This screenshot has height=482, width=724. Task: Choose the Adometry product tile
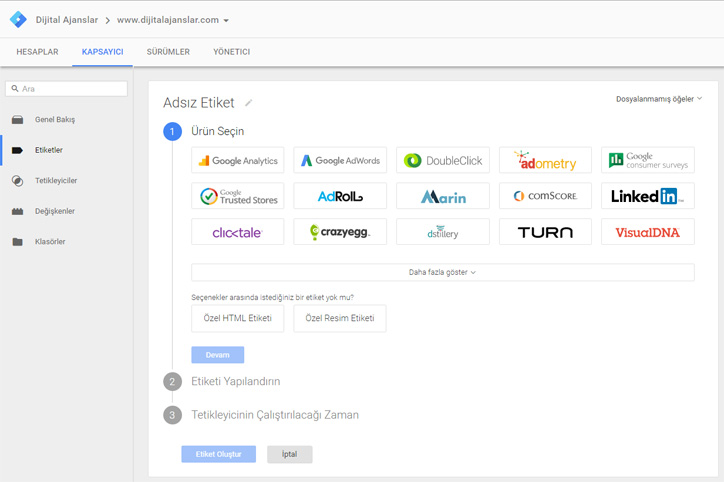click(545, 160)
